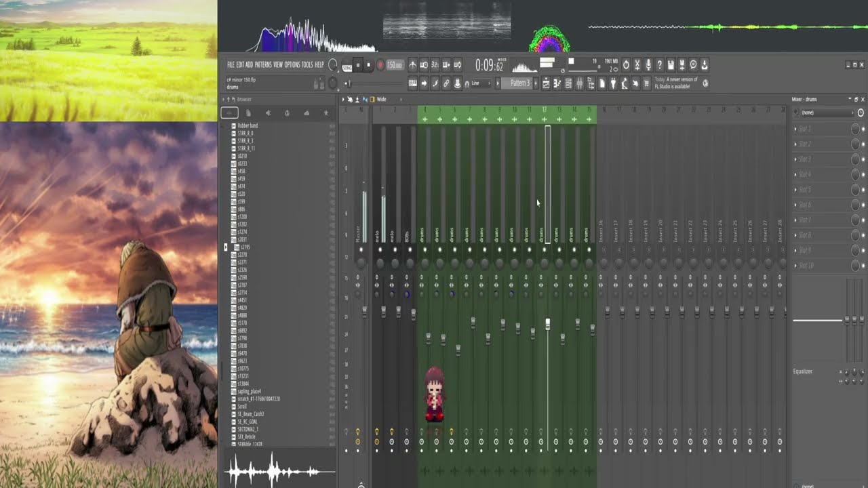Open the OPTIONS menu
Viewport: 868px width, 488px height.
pos(292,64)
